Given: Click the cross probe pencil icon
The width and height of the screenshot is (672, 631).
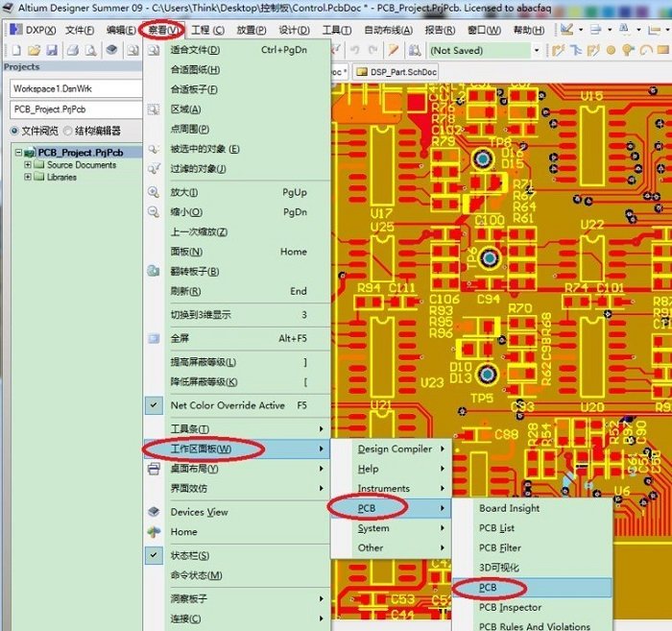Looking at the screenshot, I should tap(393, 50).
